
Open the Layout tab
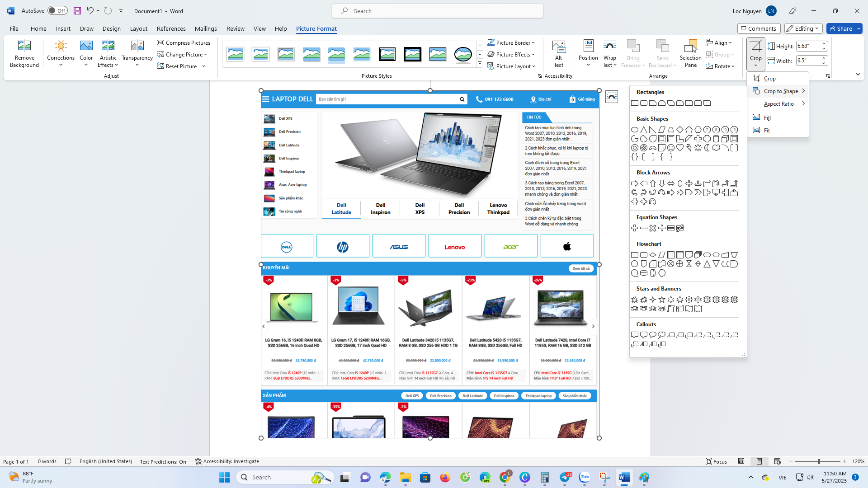(138, 28)
